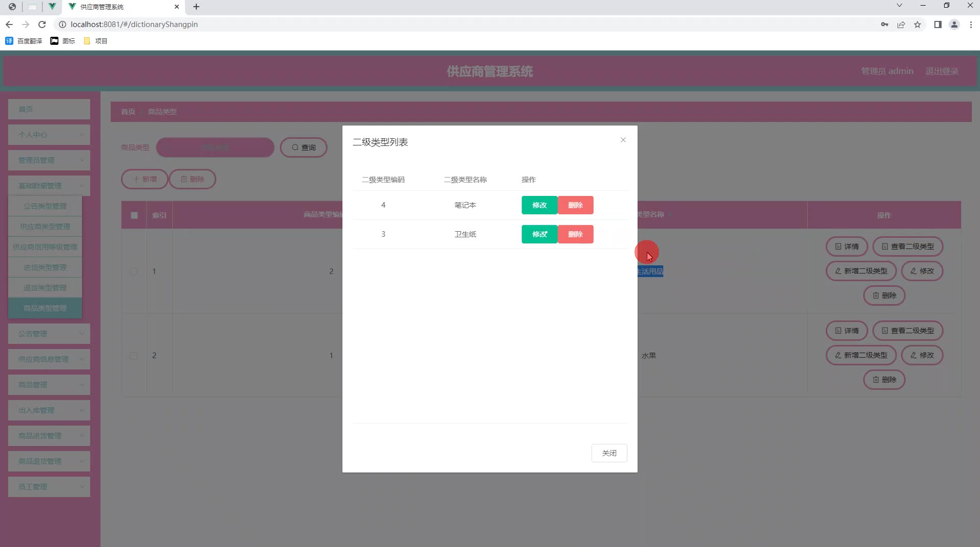Viewport: 980px width, 547px height.
Task: Expand 员工管理 sidebar menu
Action: pyautogui.click(x=49, y=487)
